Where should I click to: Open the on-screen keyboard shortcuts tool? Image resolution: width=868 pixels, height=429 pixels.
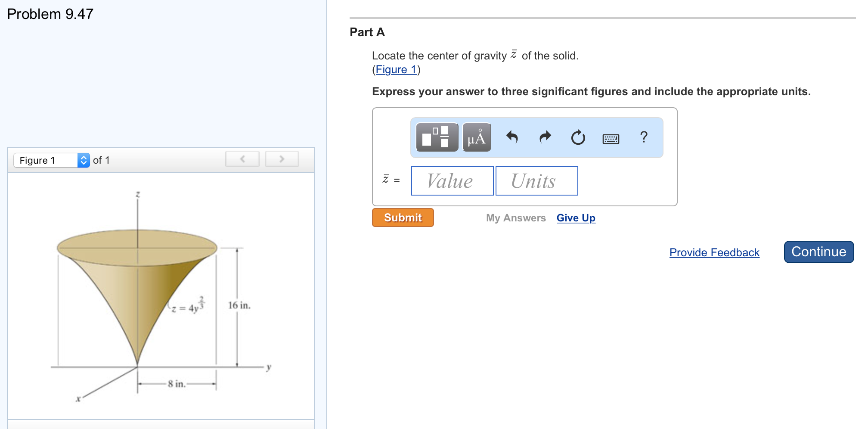click(x=611, y=138)
